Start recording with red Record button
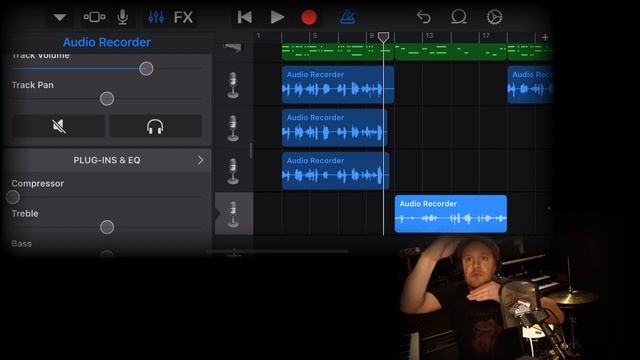Screen dimensions: 640x360 click(x=309, y=17)
